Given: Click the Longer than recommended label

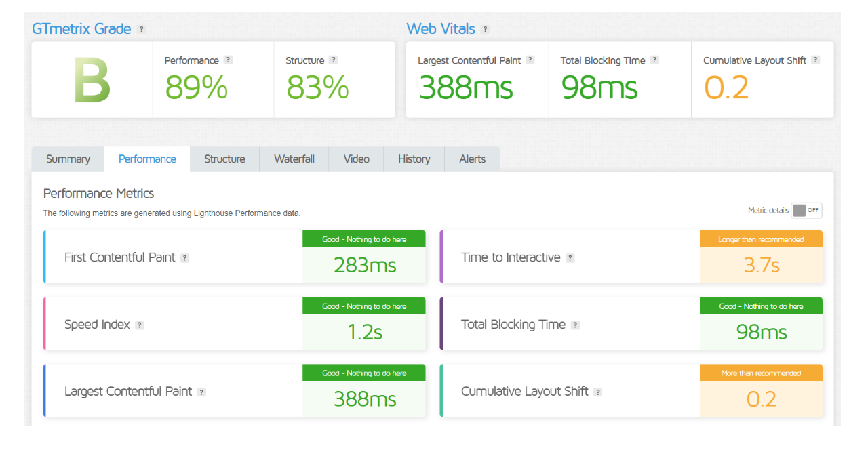Looking at the screenshot, I should point(761,239).
